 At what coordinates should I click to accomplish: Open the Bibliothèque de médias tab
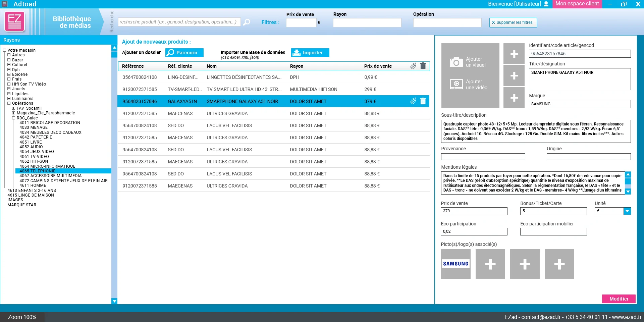72,22
